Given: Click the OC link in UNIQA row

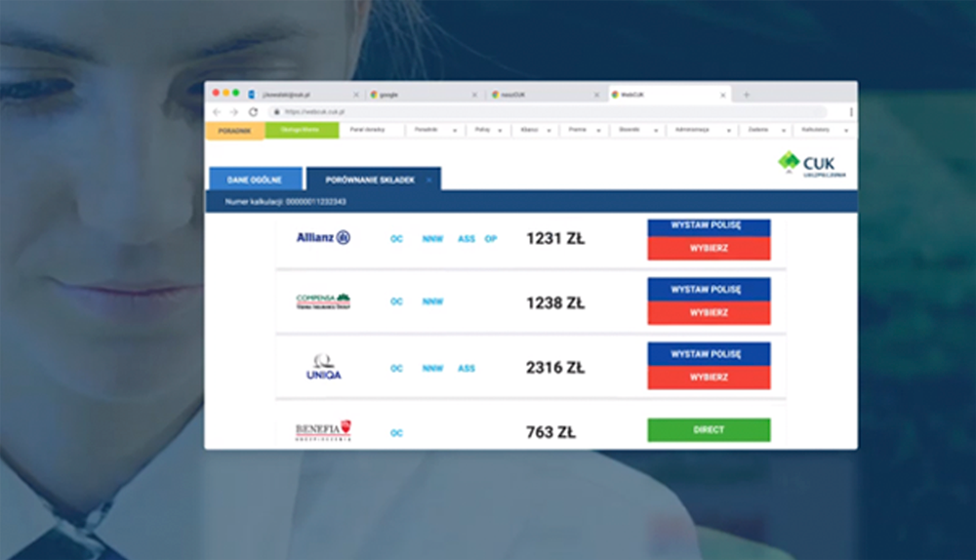Looking at the screenshot, I should (396, 369).
